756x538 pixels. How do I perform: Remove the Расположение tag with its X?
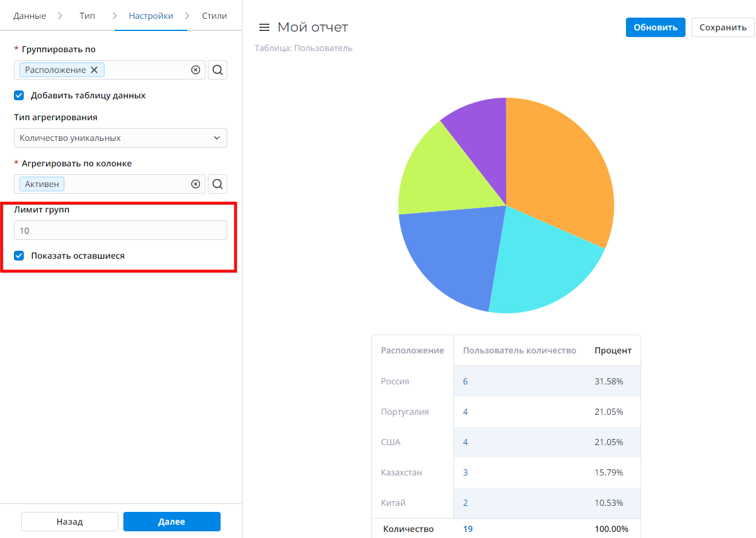[x=94, y=70]
